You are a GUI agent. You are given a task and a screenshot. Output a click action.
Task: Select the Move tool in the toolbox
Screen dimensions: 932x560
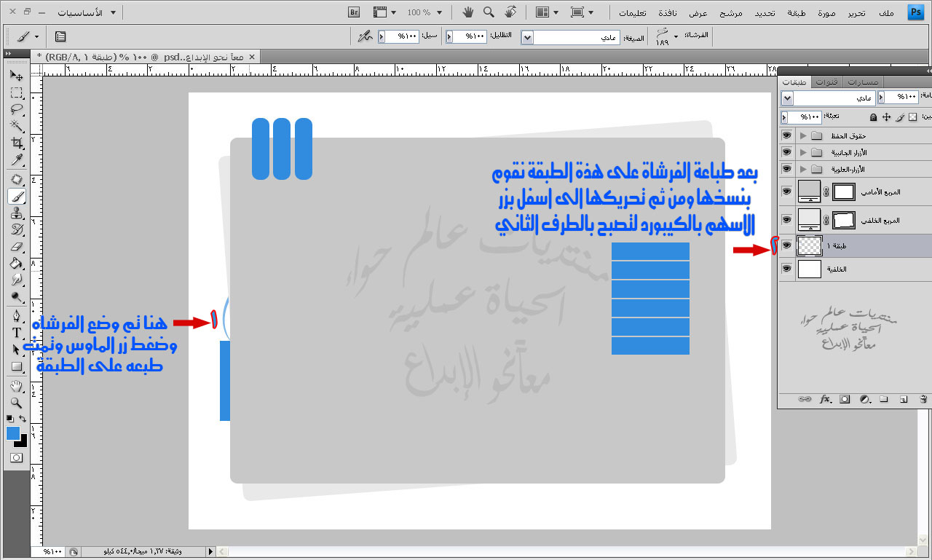click(x=17, y=76)
